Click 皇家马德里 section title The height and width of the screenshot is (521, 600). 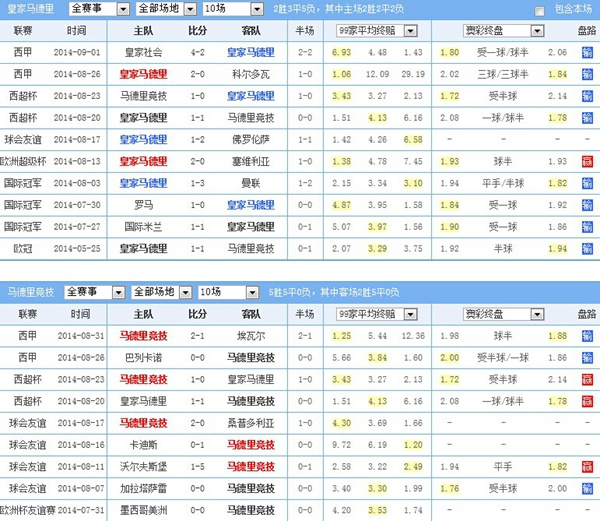click(x=31, y=8)
